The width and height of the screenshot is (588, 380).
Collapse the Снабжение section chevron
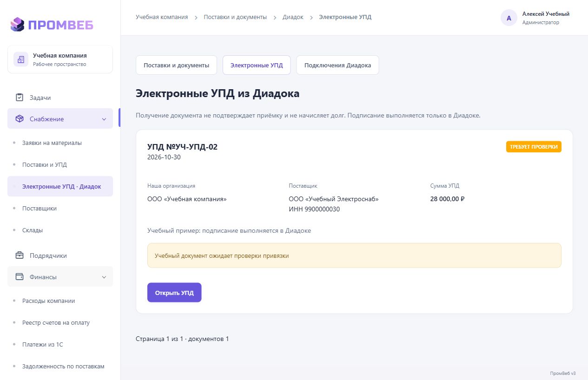tap(104, 119)
